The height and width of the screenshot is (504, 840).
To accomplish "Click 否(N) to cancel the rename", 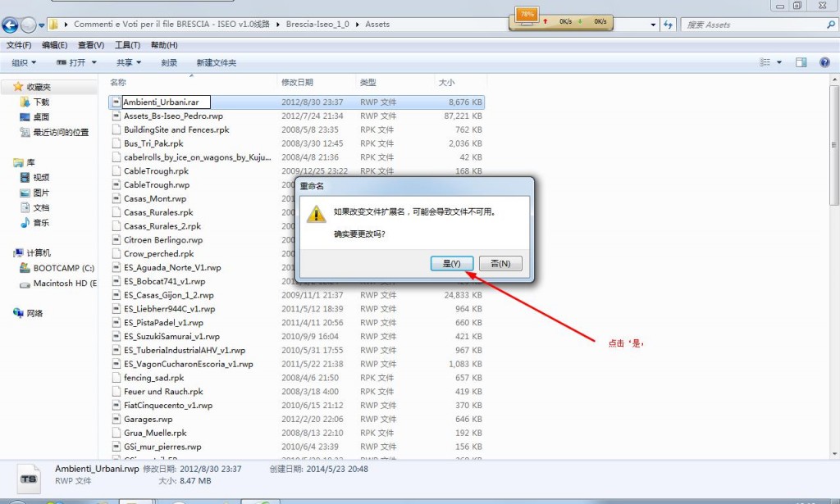I will (x=500, y=263).
